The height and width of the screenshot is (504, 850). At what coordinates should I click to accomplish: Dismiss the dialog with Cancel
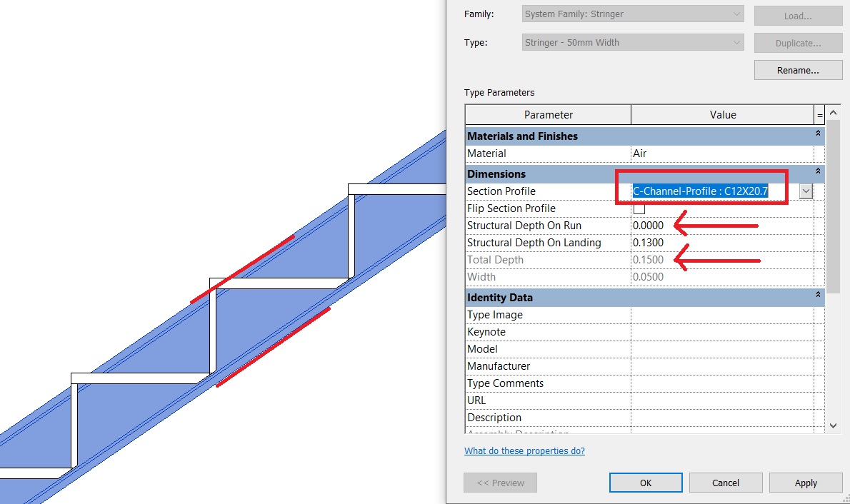726,483
